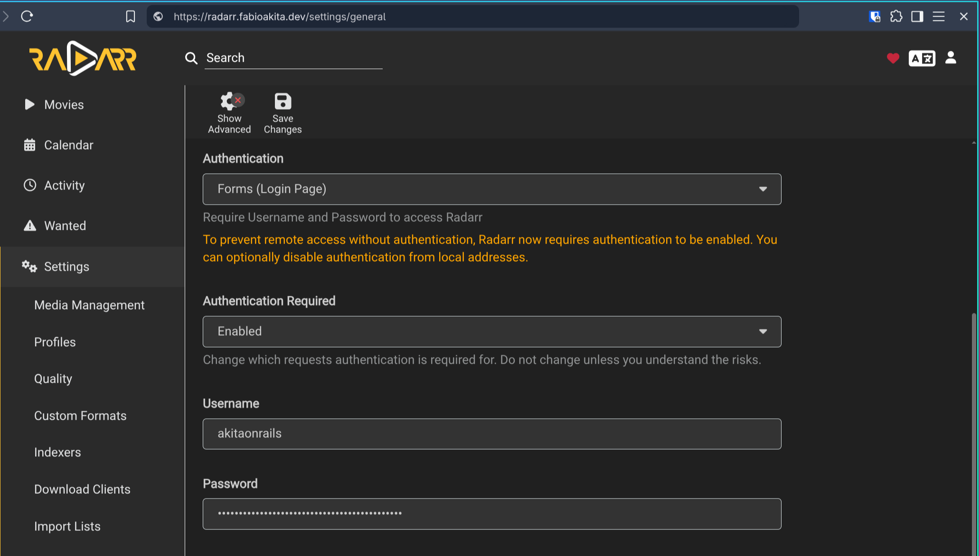Switch to Custom Formats settings

[80, 415]
